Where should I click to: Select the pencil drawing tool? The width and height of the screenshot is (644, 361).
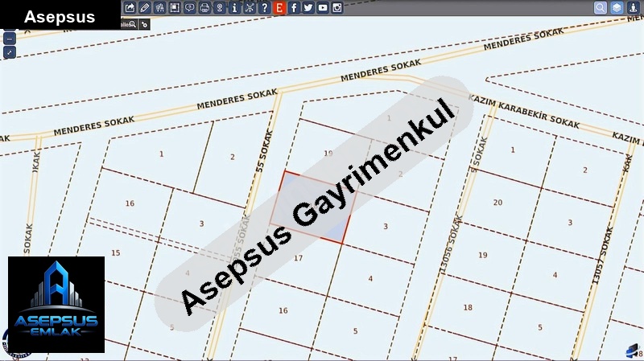pyautogui.click(x=145, y=7)
